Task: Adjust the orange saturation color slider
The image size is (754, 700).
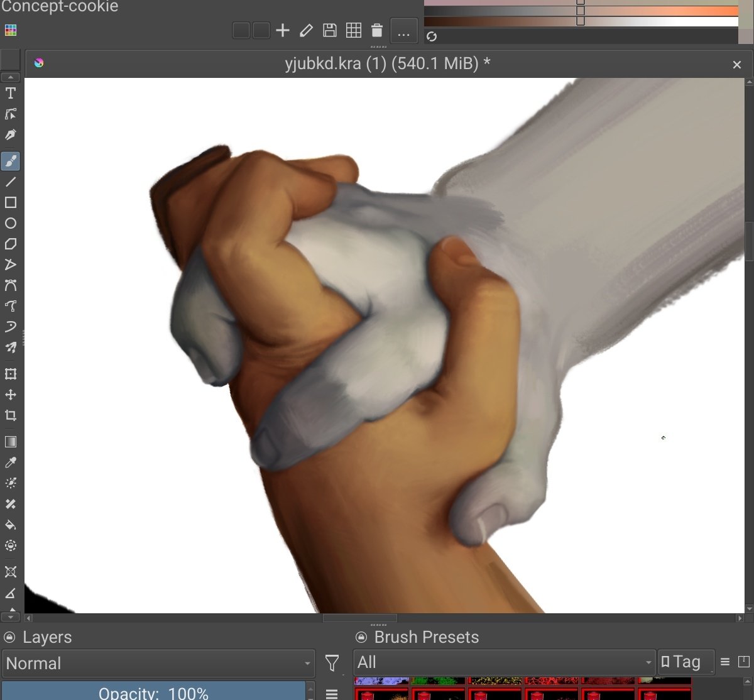Action: (581, 11)
